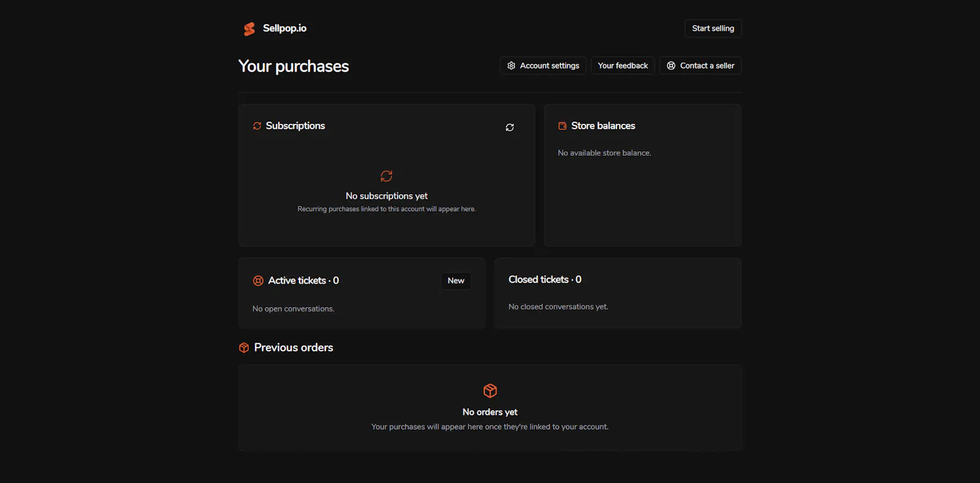The height and width of the screenshot is (483, 980).
Task: Click the Previous orders box icon
Action: pyautogui.click(x=244, y=348)
